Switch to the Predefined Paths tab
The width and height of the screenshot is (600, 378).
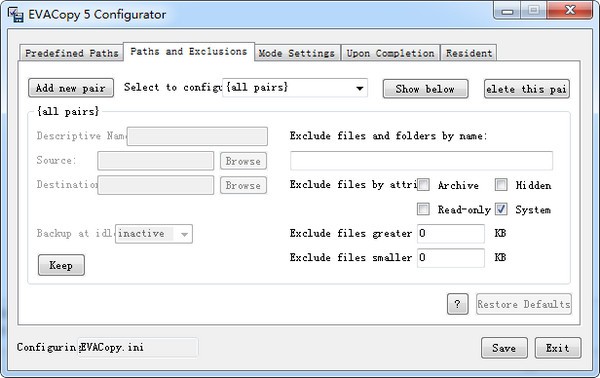72,53
